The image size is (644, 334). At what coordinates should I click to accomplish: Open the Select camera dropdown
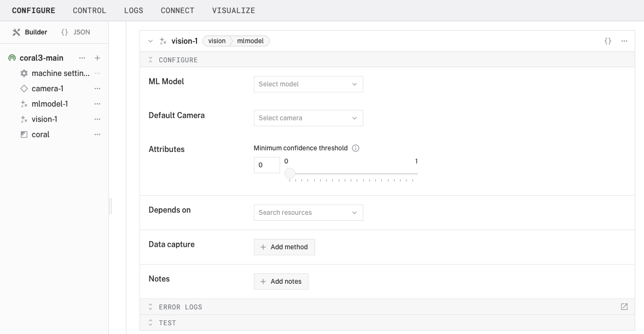click(x=309, y=118)
